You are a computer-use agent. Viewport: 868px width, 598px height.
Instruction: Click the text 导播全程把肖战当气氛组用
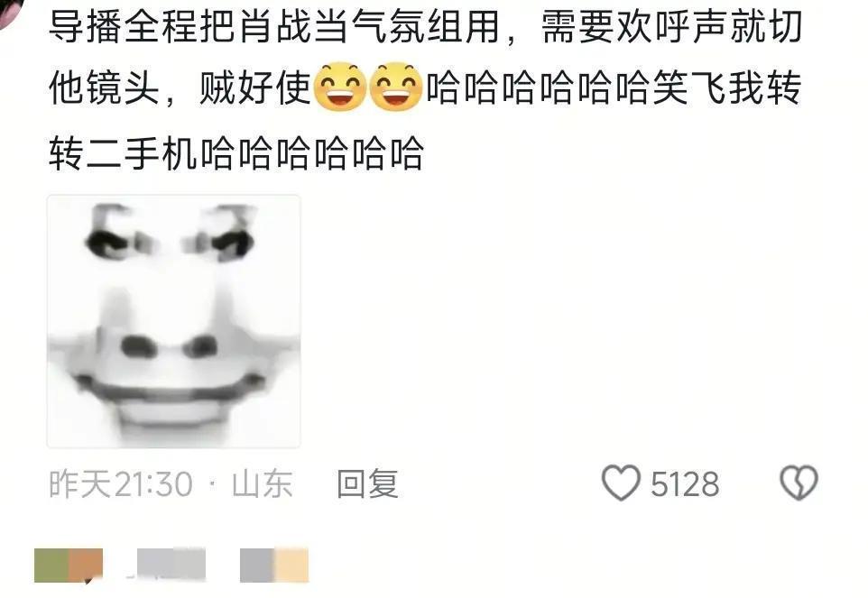click(274, 26)
